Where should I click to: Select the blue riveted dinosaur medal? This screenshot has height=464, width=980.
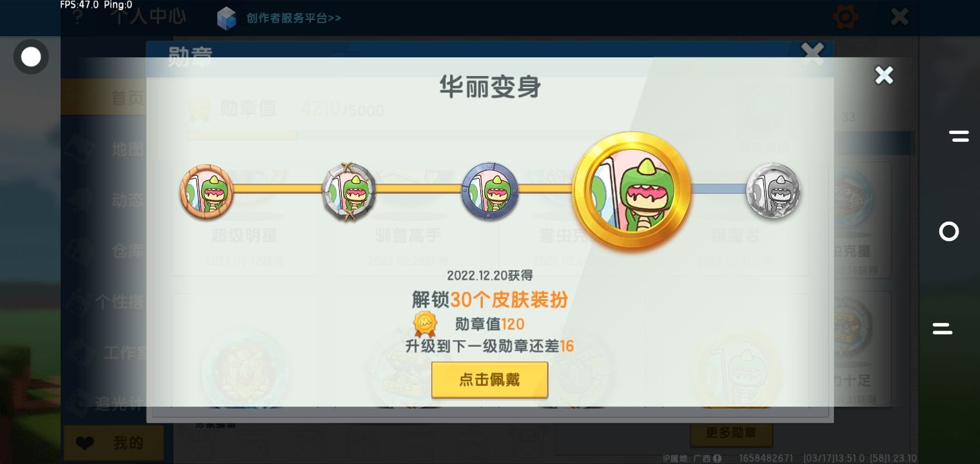(x=490, y=191)
